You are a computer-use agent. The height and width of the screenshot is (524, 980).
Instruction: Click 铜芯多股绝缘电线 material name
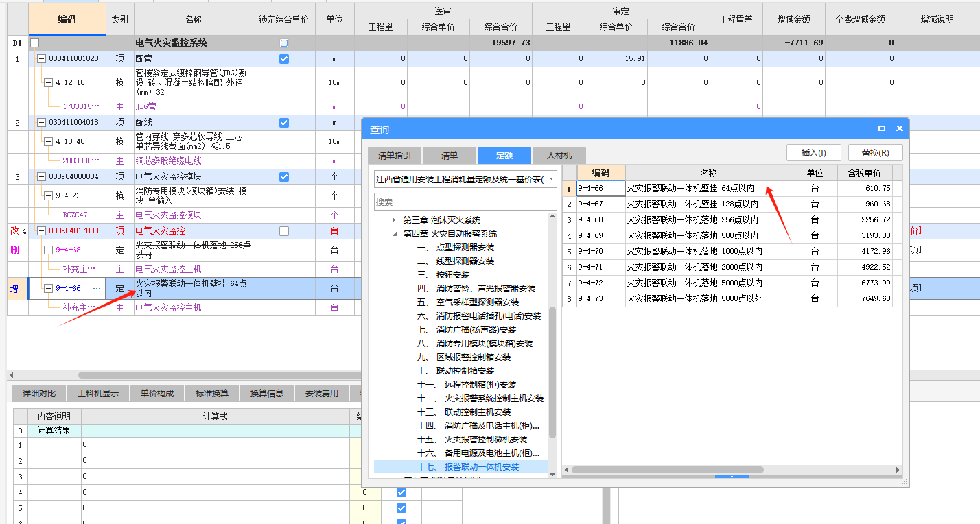pyautogui.click(x=168, y=160)
